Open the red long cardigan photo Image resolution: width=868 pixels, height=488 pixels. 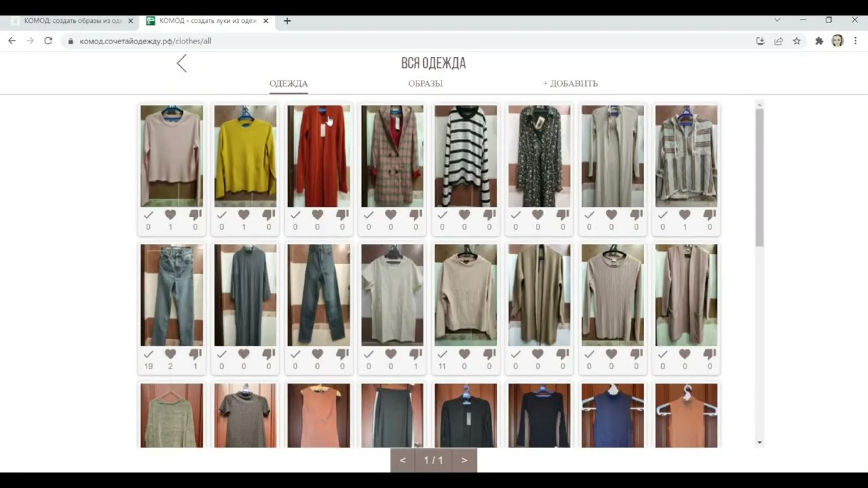[x=319, y=156]
